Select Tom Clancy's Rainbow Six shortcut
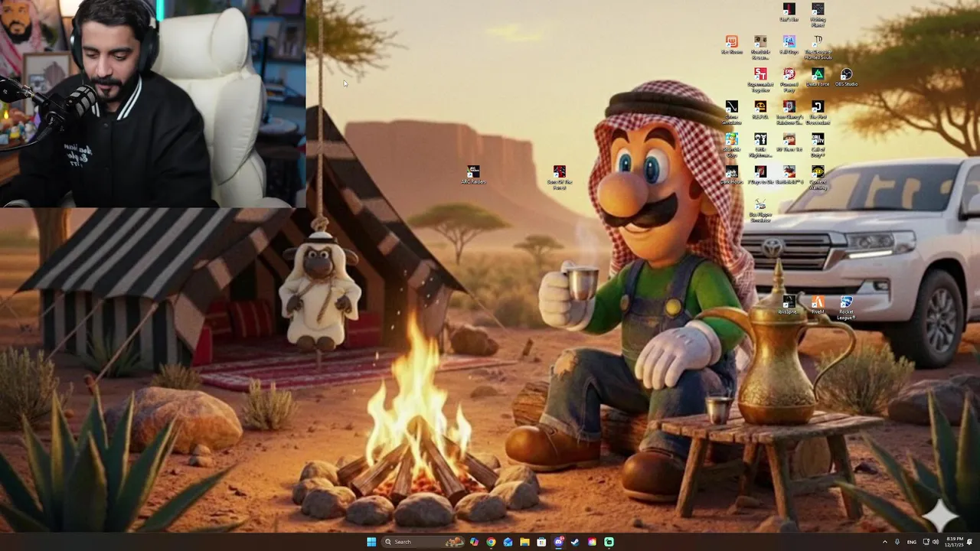Image resolution: width=980 pixels, height=551 pixels. click(x=789, y=112)
